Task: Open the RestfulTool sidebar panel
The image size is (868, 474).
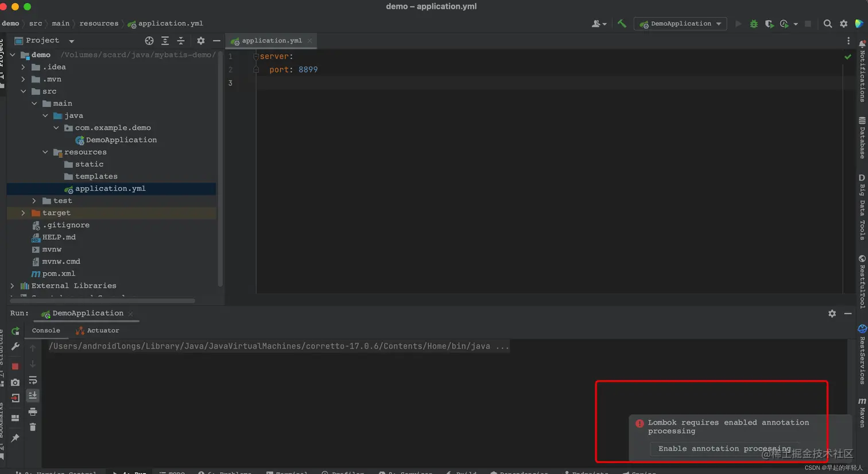Action: (x=862, y=282)
